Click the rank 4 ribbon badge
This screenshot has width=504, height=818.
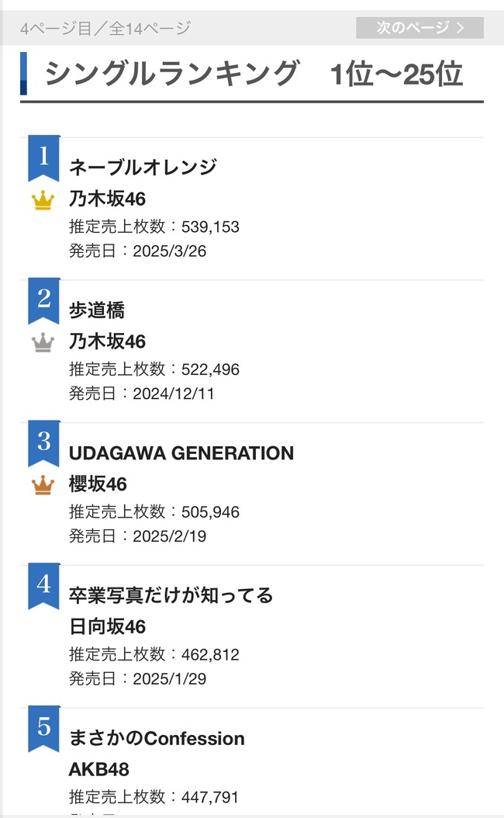(43, 585)
